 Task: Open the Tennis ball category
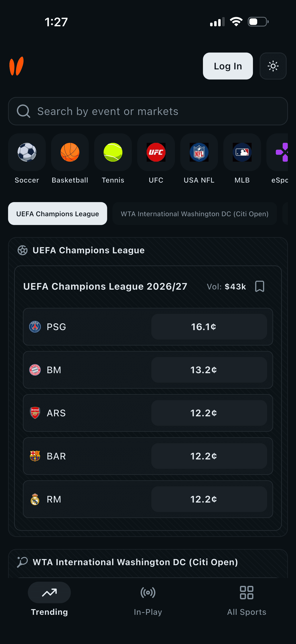pos(113,152)
